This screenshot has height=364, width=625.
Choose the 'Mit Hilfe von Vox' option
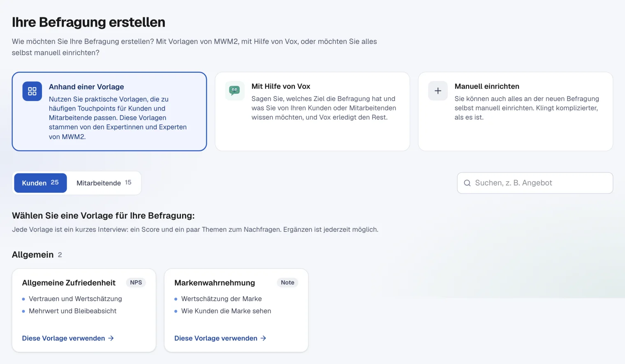312,111
